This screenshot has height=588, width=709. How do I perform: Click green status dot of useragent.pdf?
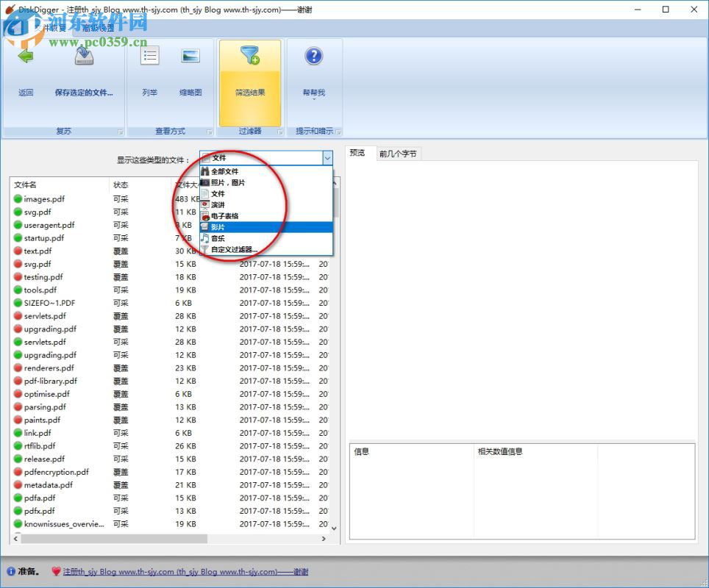click(x=18, y=225)
